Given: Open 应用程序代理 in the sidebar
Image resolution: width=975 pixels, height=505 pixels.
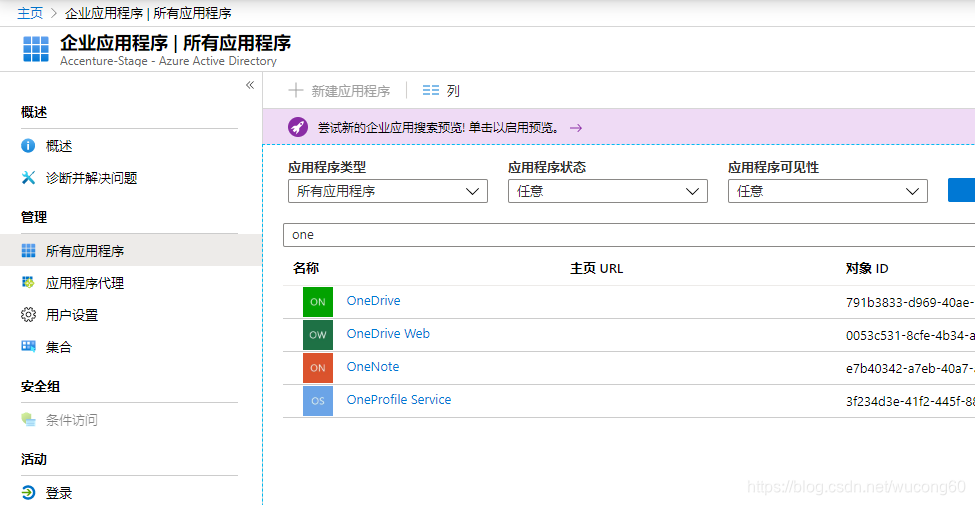Looking at the screenshot, I should pos(85,283).
